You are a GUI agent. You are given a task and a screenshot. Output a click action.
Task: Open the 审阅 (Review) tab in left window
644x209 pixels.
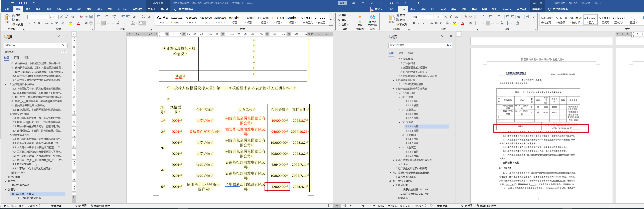coord(90,9)
